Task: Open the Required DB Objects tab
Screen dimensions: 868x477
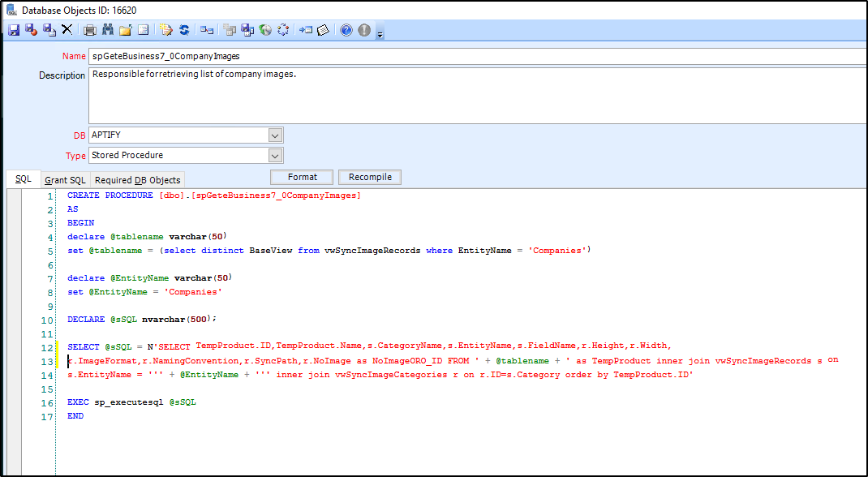Action: [137, 180]
